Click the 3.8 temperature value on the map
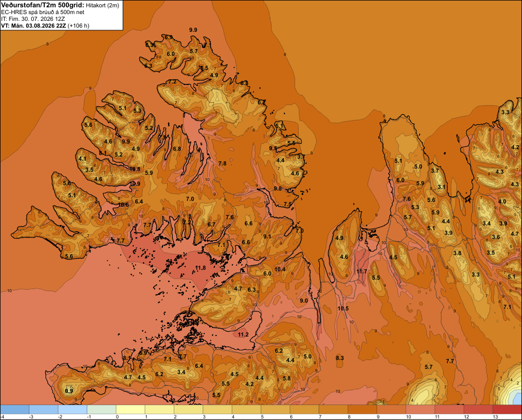522x420 pixels. point(457,253)
